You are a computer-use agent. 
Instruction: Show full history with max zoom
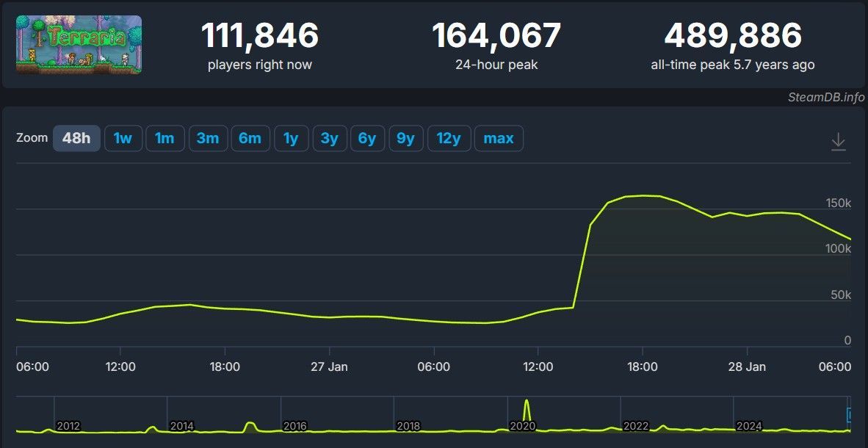499,138
